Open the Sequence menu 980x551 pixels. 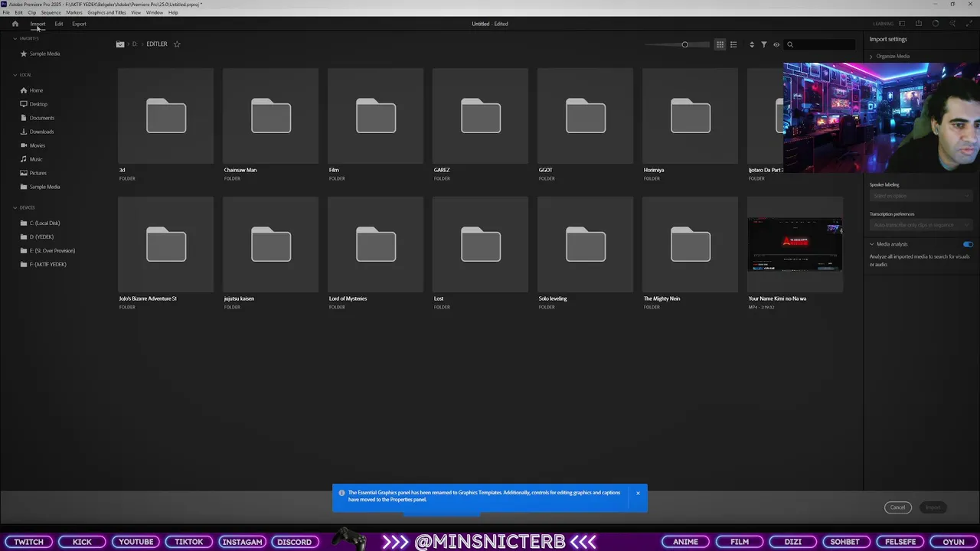tap(51, 12)
